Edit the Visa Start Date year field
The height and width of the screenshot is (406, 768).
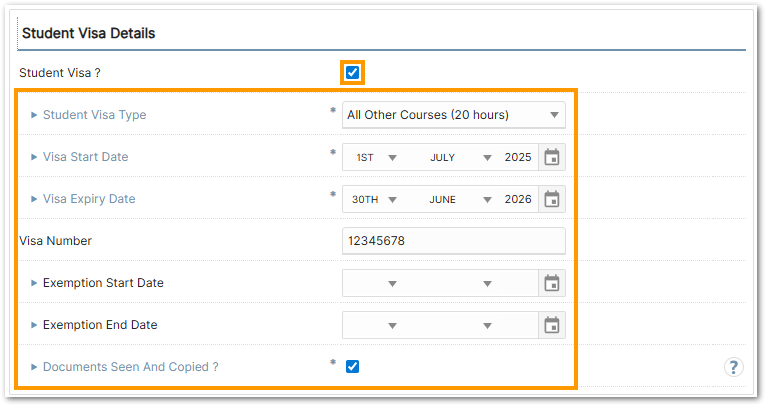tap(518, 157)
